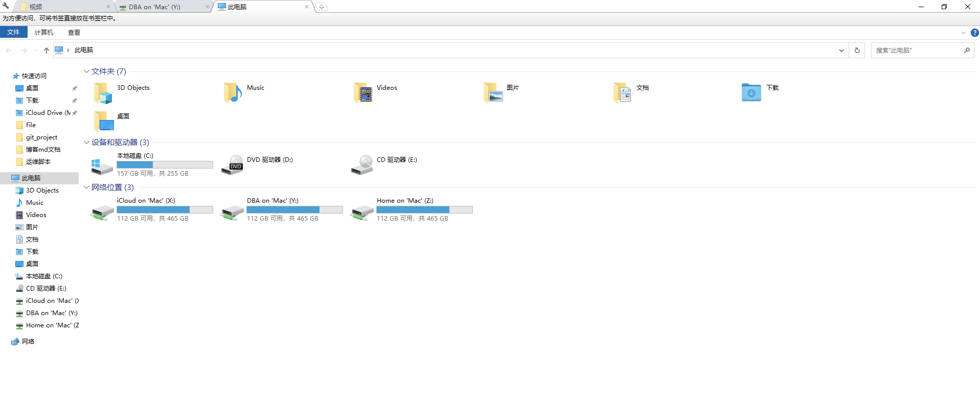
Task: Click the forward navigation arrow
Action: click(24, 50)
